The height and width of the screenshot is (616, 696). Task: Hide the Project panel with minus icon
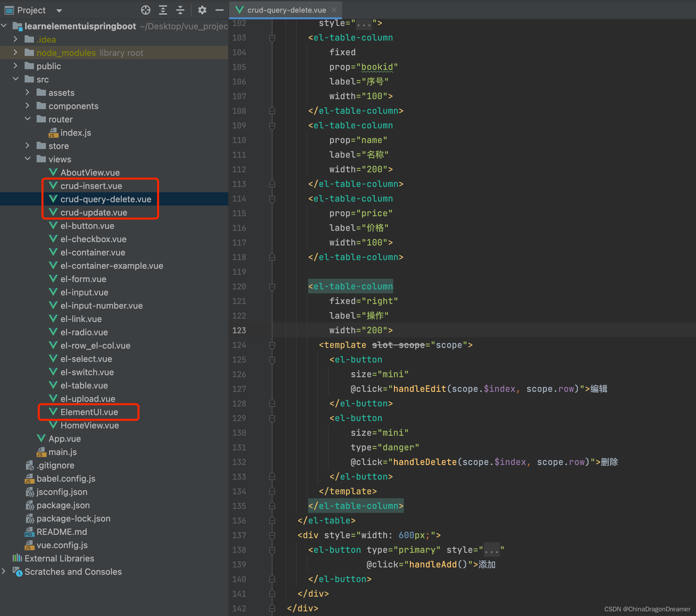pyautogui.click(x=220, y=10)
